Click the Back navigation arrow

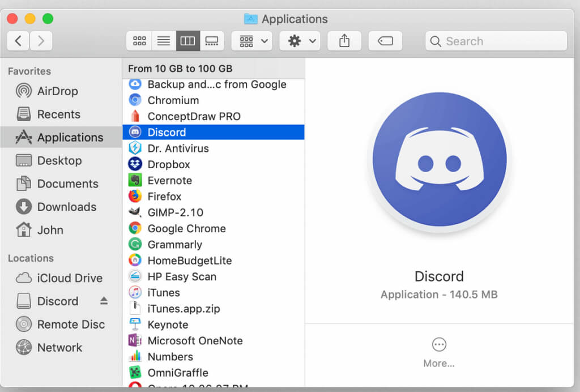(18, 41)
